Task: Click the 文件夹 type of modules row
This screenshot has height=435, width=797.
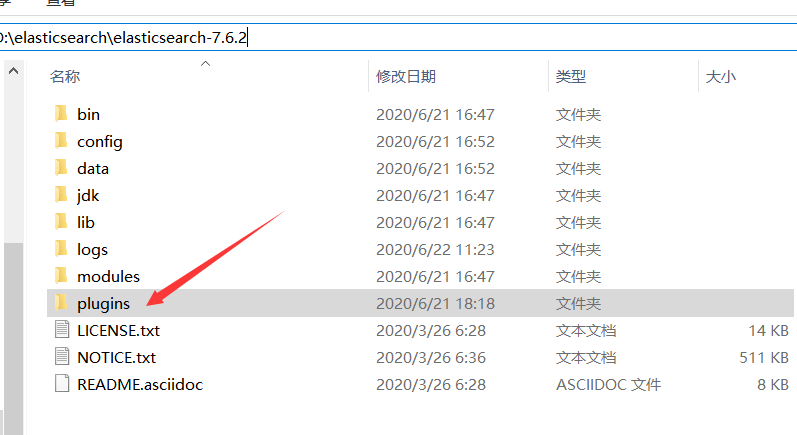Action: point(578,276)
